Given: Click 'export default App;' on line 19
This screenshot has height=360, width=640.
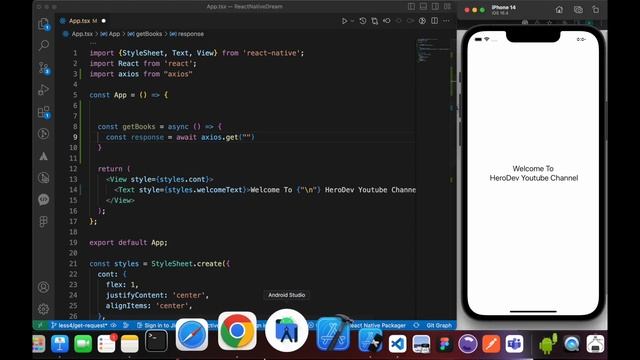Looking at the screenshot, I should coord(128,242).
